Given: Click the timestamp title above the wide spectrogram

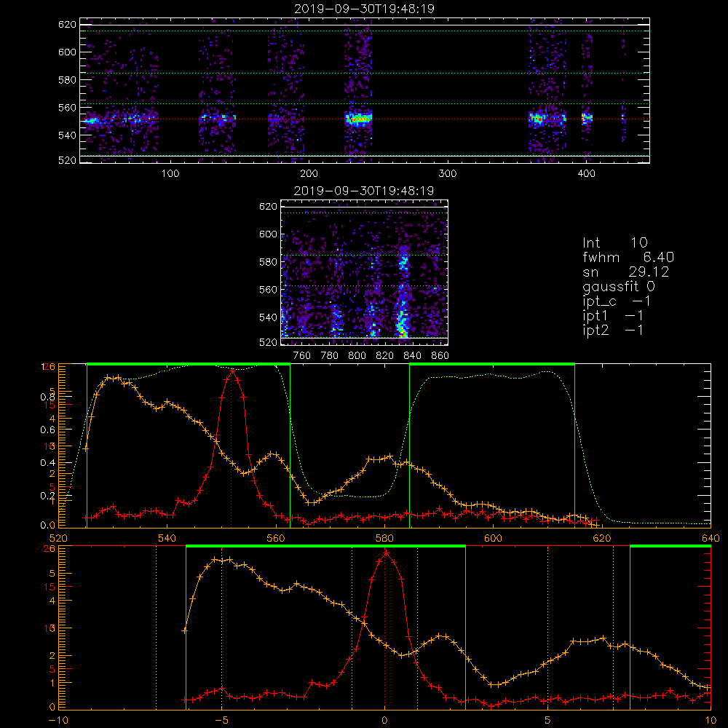Looking at the screenshot, I should pos(364,9).
